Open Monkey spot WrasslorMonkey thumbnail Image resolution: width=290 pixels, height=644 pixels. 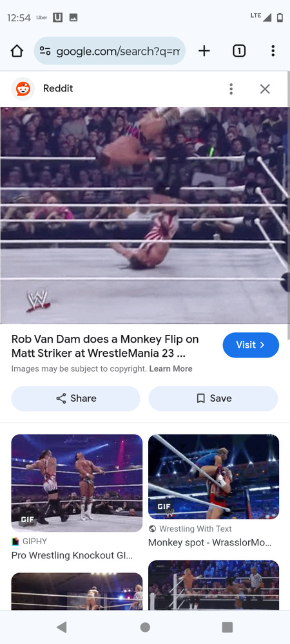tap(213, 477)
